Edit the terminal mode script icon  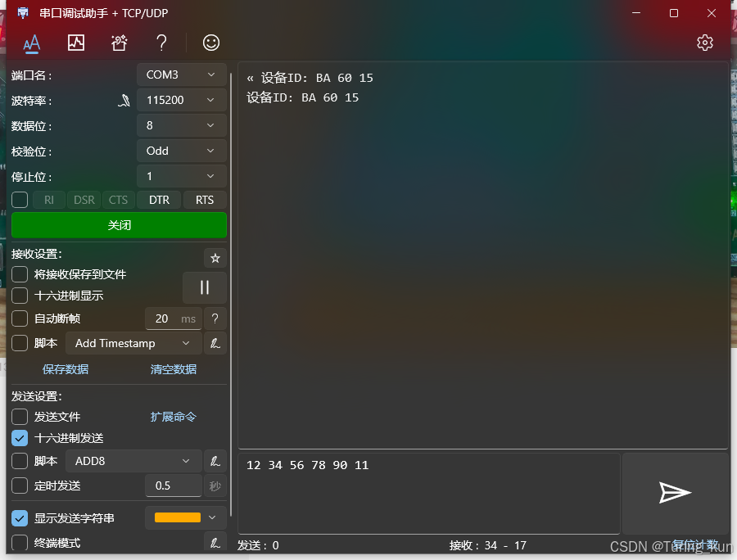215,543
